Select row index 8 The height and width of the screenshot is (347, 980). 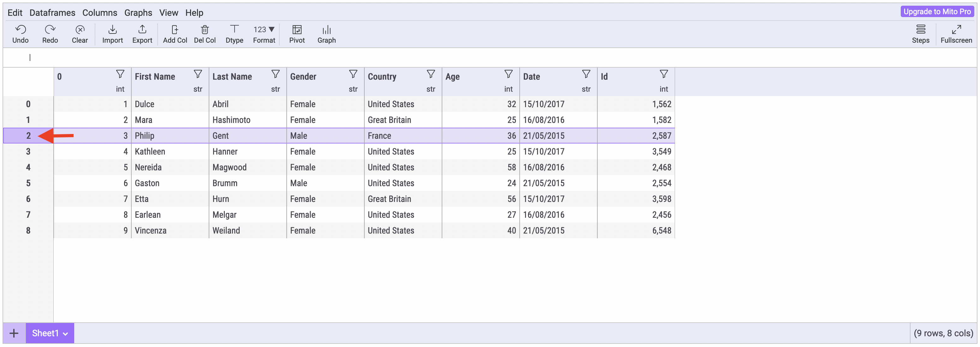click(x=28, y=230)
